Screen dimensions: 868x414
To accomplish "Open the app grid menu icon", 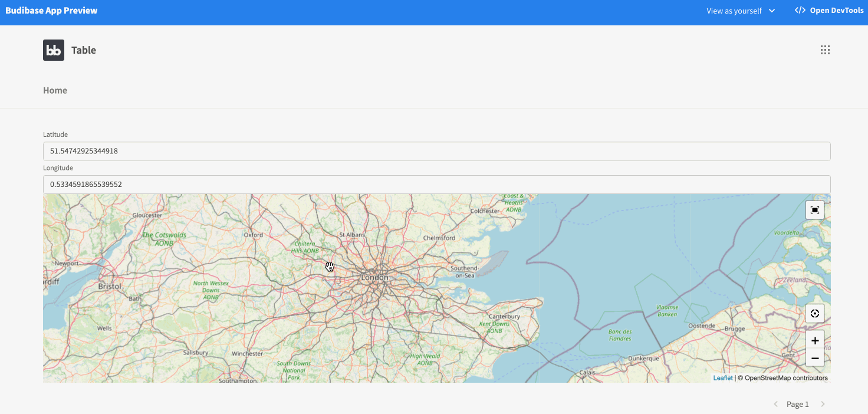I will click(x=825, y=50).
